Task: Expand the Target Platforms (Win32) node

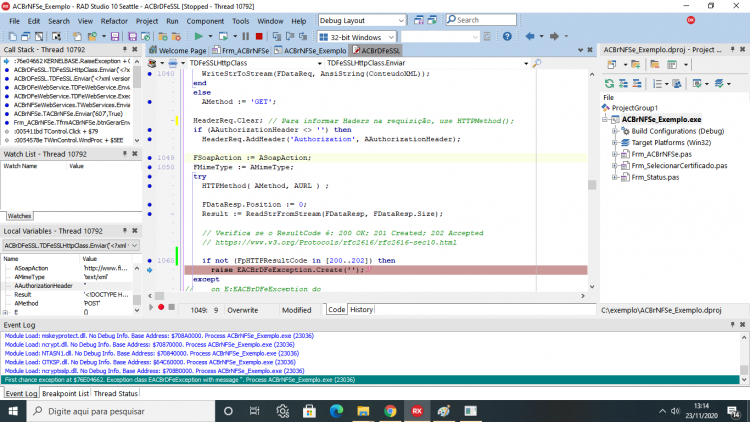Action: 615,143
